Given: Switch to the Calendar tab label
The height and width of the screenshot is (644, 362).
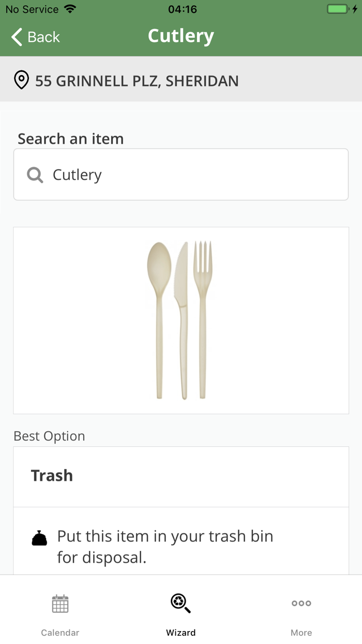Looking at the screenshot, I should coord(60,633).
